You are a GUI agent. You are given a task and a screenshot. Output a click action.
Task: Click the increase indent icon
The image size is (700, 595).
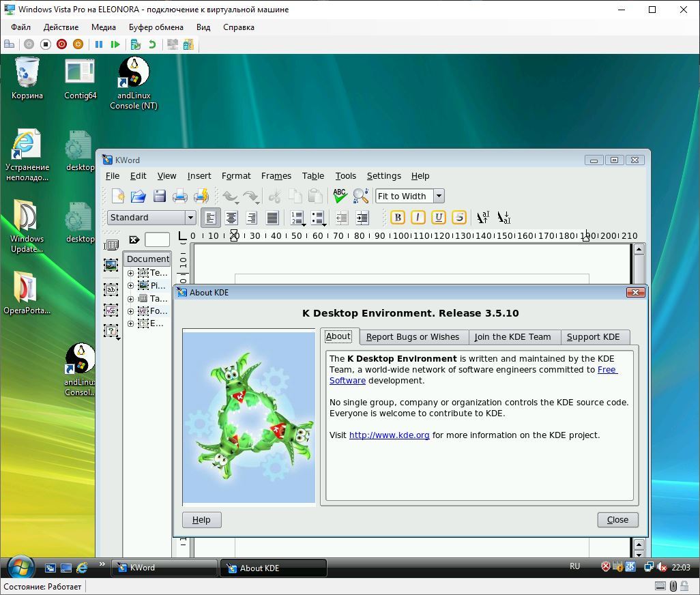(362, 218)
